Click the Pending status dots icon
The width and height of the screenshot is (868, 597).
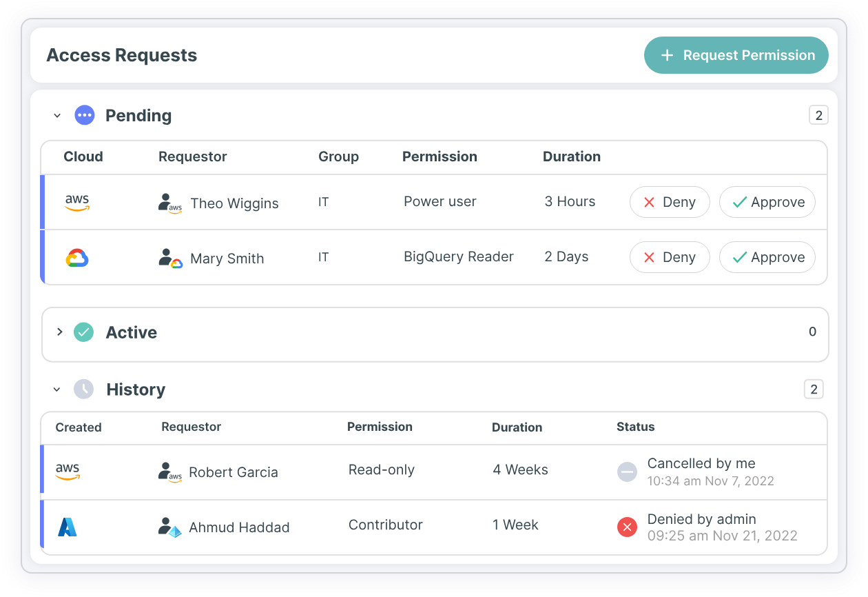pos(84,115)
